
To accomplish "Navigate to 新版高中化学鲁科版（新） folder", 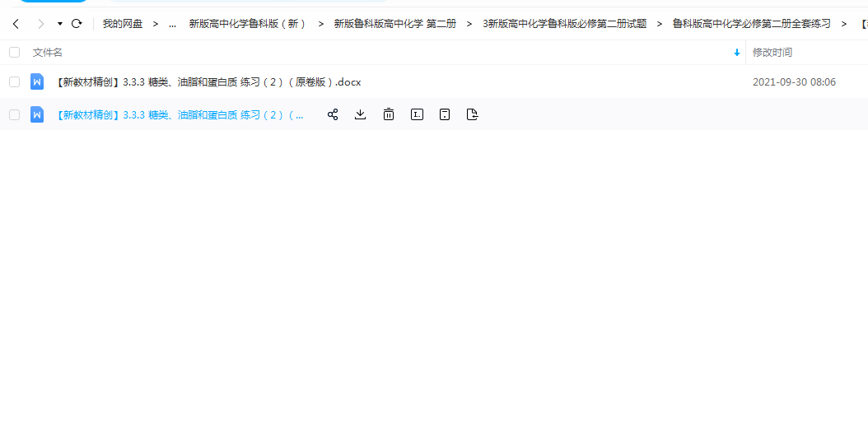I will [247, 24].
